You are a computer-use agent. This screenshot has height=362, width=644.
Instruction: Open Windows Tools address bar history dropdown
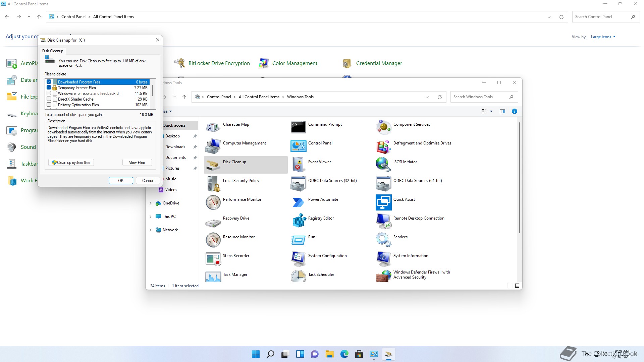(x=427, y=97)
